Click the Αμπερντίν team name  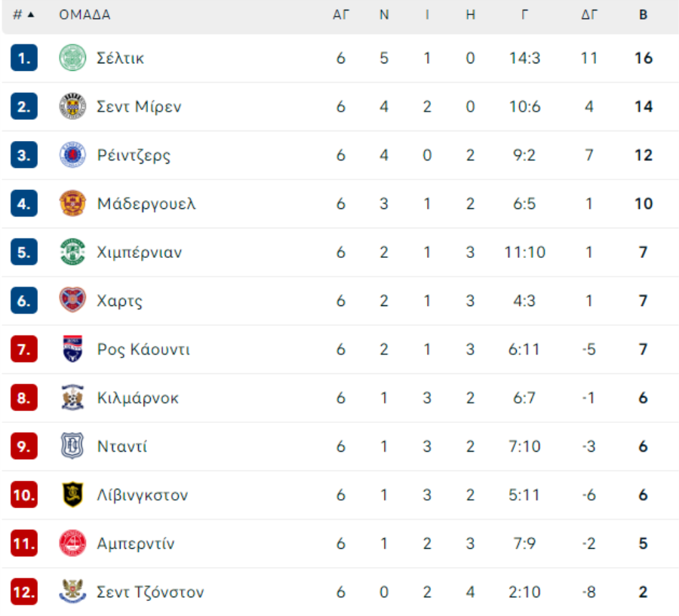[x=136, y=544]
